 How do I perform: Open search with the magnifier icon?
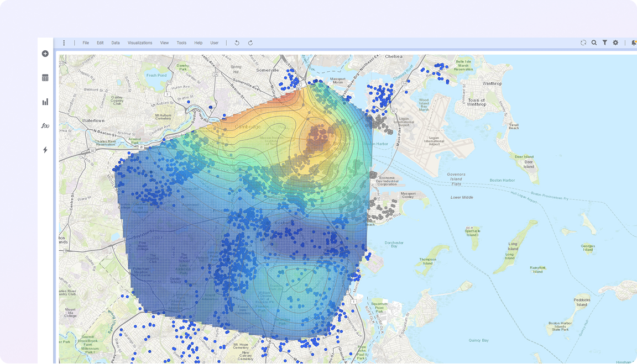pos(594,43)
